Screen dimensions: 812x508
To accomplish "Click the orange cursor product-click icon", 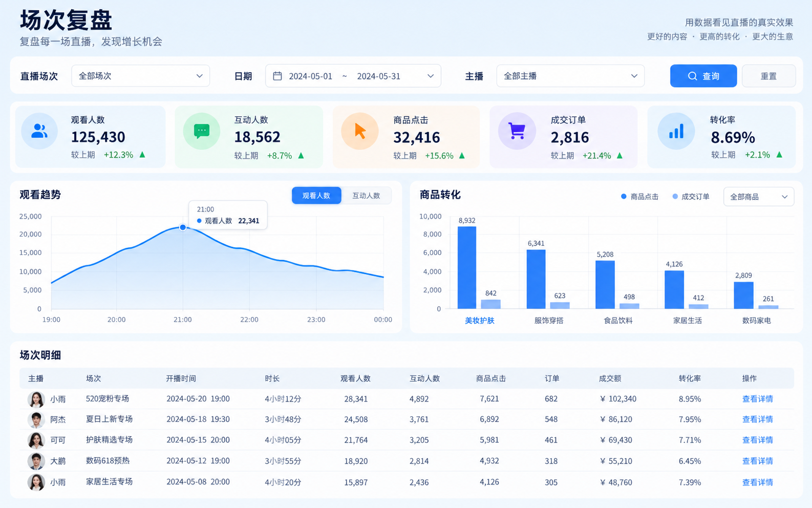I will click(360, 131).
